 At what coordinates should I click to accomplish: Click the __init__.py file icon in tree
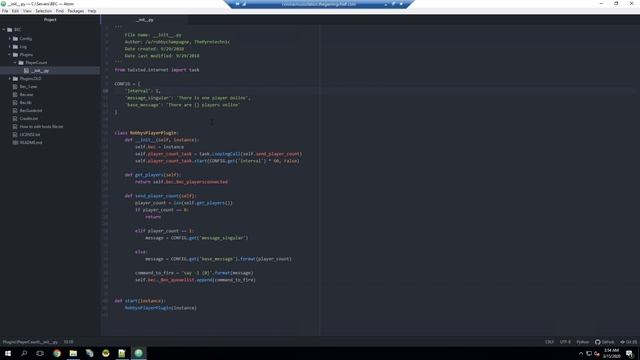(x=27, y=71)
